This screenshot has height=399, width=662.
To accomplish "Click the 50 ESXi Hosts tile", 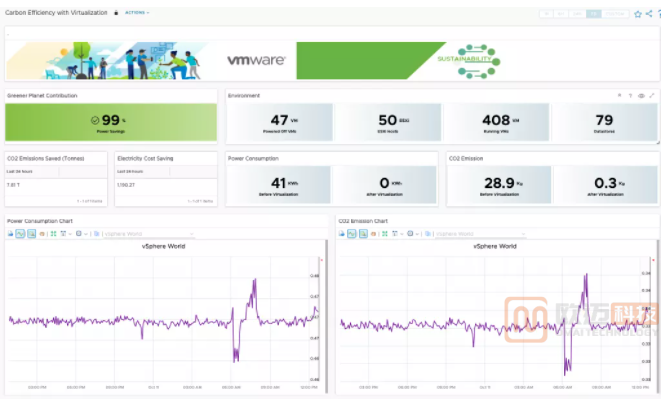I will 388,122.
